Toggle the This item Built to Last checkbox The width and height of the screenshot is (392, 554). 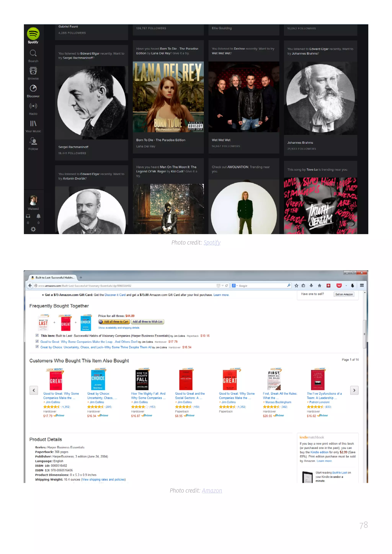click(x=37, y=335)
